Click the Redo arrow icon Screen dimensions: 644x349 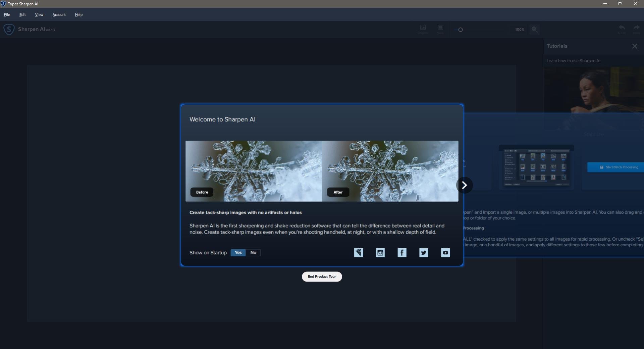[636, 29]
